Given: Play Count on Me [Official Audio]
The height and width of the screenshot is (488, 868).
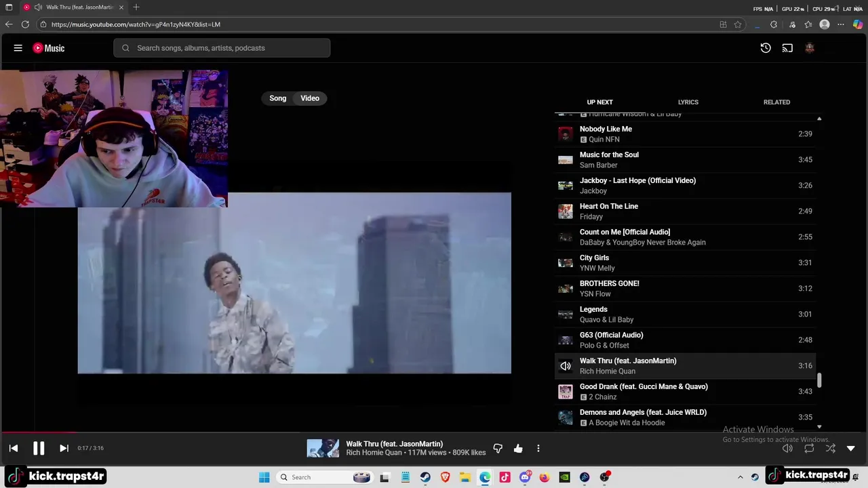Looking at the screenshot, I should click(685, 237).
